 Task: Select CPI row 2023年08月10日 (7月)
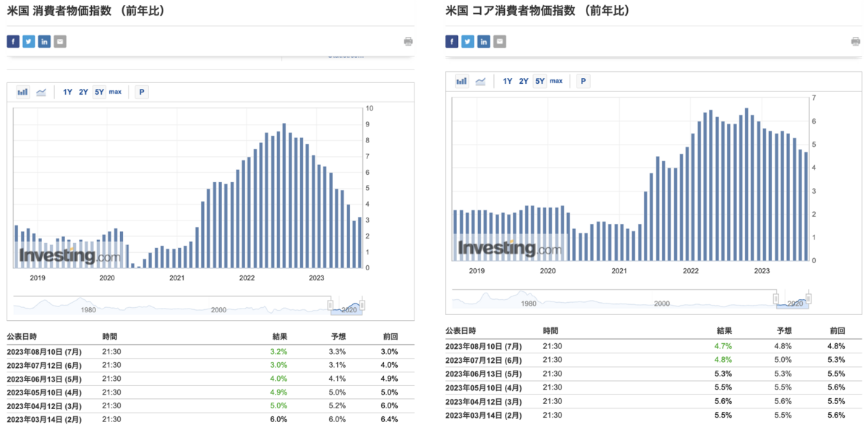210,351
